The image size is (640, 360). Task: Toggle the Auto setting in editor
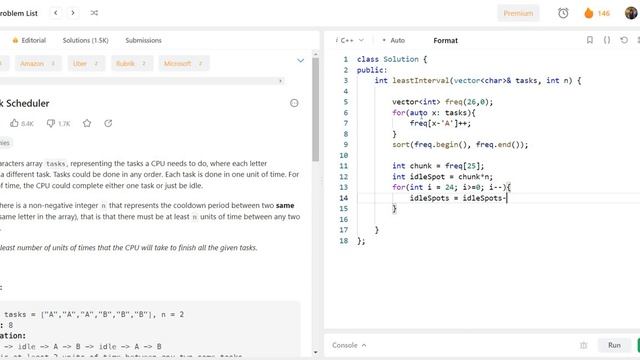tap(393, 40)
